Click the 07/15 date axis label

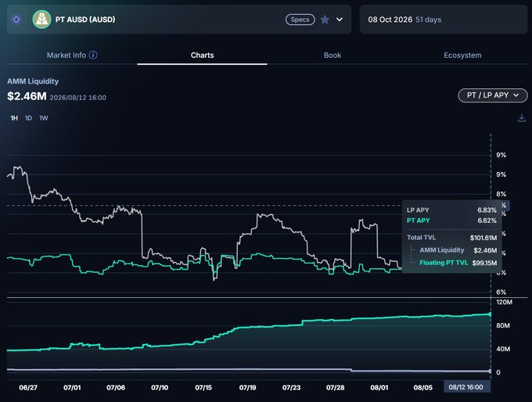pos(203,387)
